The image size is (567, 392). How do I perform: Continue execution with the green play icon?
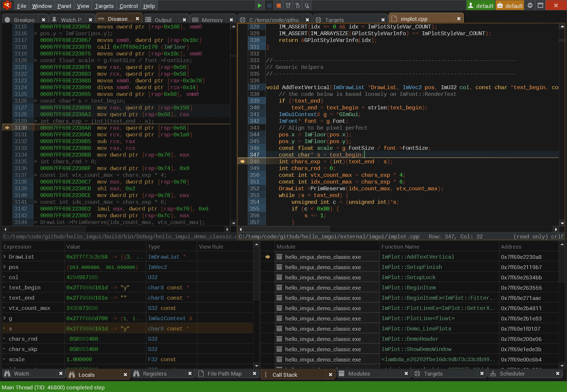pos(259,5)
